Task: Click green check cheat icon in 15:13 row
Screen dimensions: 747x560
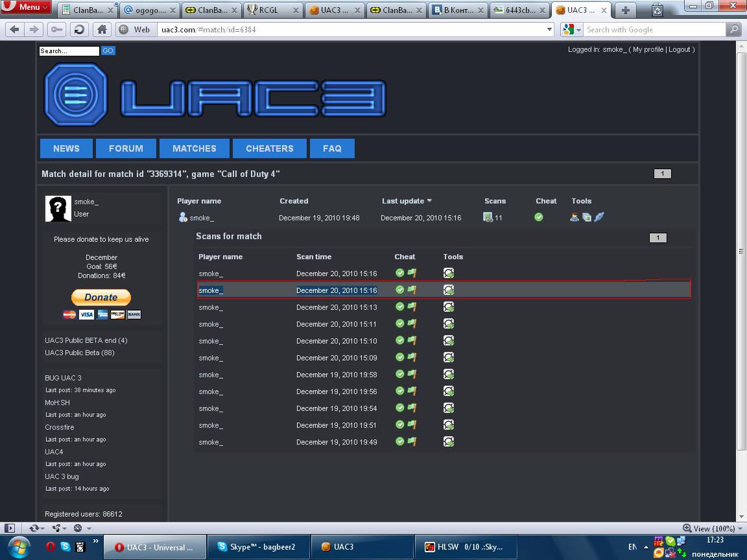Action: click(x=399, y=307)
